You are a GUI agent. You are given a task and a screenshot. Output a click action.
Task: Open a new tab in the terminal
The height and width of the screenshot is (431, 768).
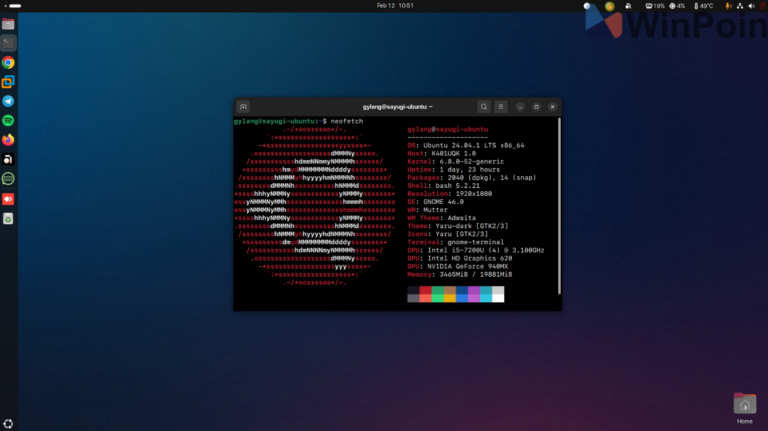(x=243, y=107)
